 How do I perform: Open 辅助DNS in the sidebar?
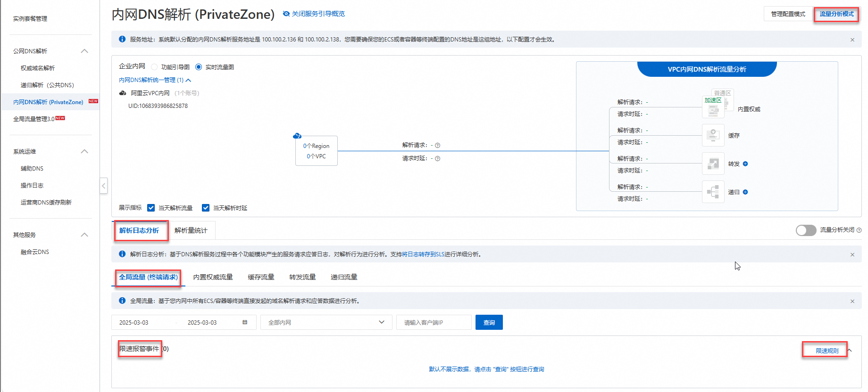tap(32, 169)
